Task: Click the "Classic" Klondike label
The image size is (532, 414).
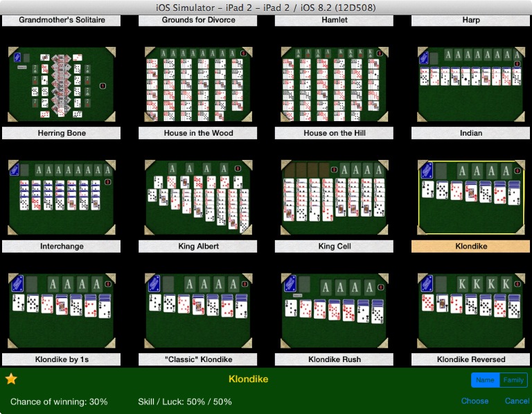Action: 198,359
